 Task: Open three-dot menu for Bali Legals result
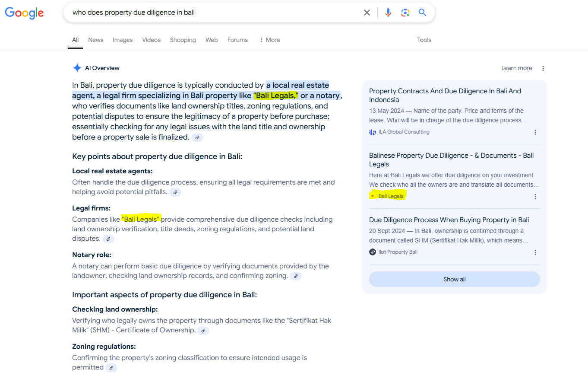tap(535, 197)
